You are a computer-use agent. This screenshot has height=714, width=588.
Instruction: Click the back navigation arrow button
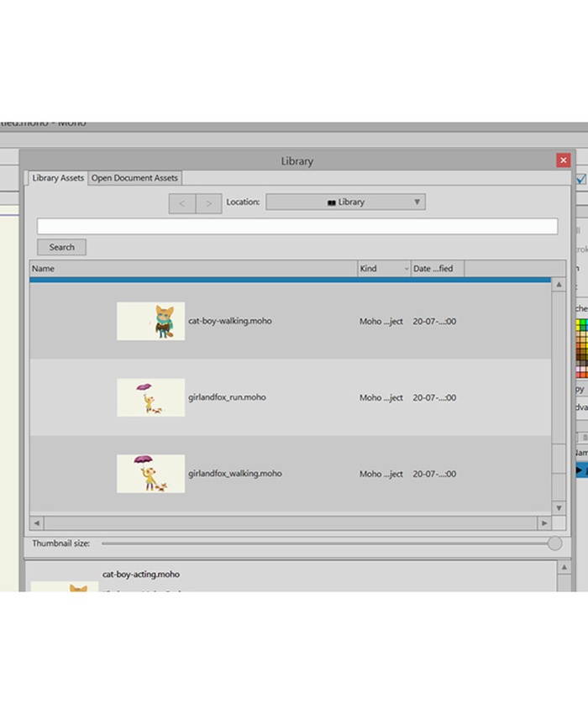click(182, 203)
